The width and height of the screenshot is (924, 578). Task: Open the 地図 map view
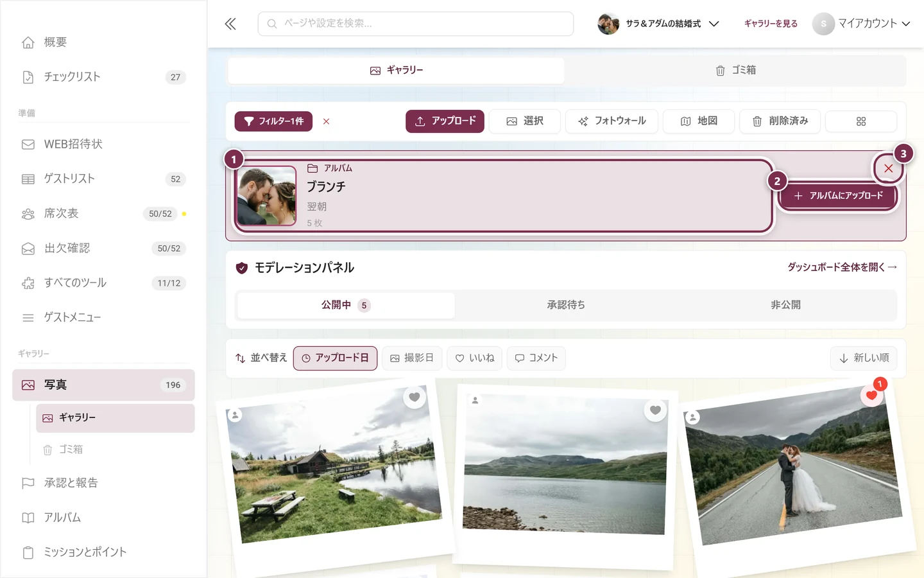699,121
